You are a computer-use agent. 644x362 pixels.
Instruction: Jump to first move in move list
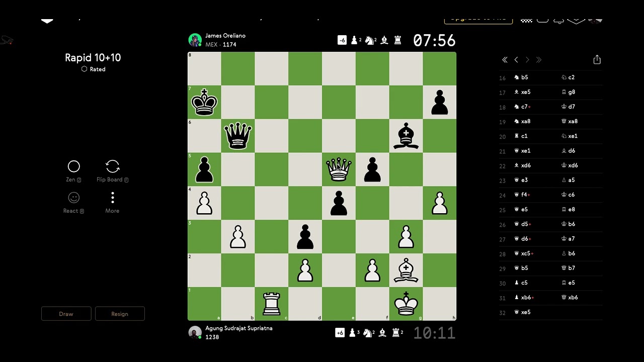[x=505, y=60]
